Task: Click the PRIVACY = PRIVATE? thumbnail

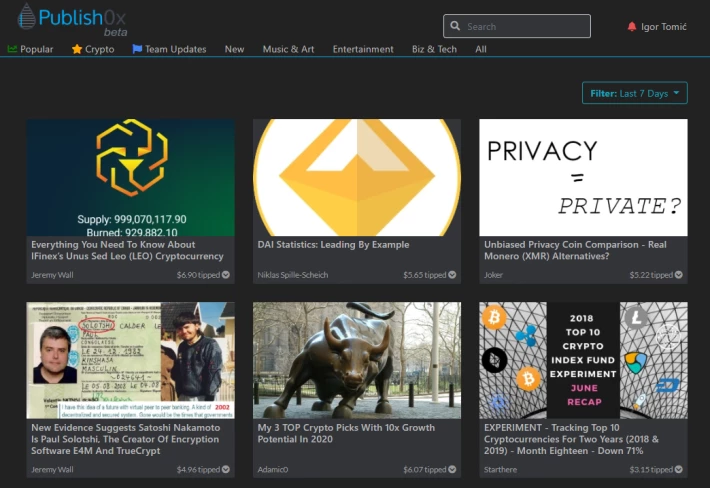Action: click(583, 177)
